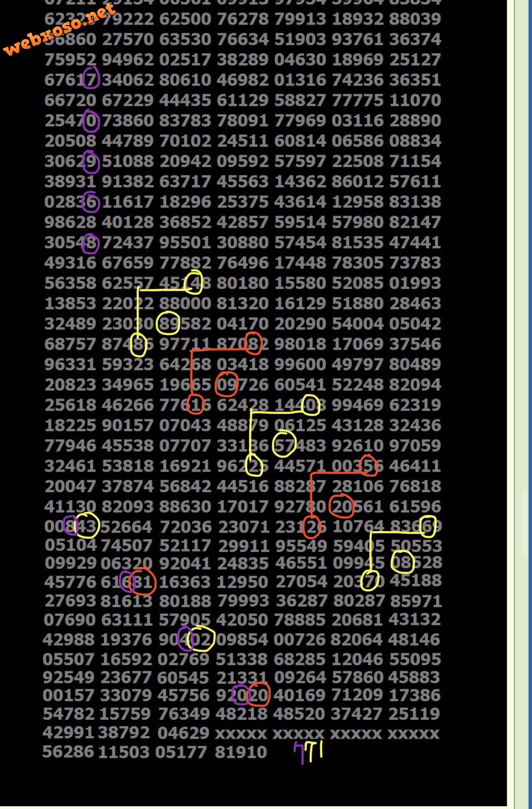The image size is (532, 809).
Task: Click number 76349
Action: click(x=184, y=714)
